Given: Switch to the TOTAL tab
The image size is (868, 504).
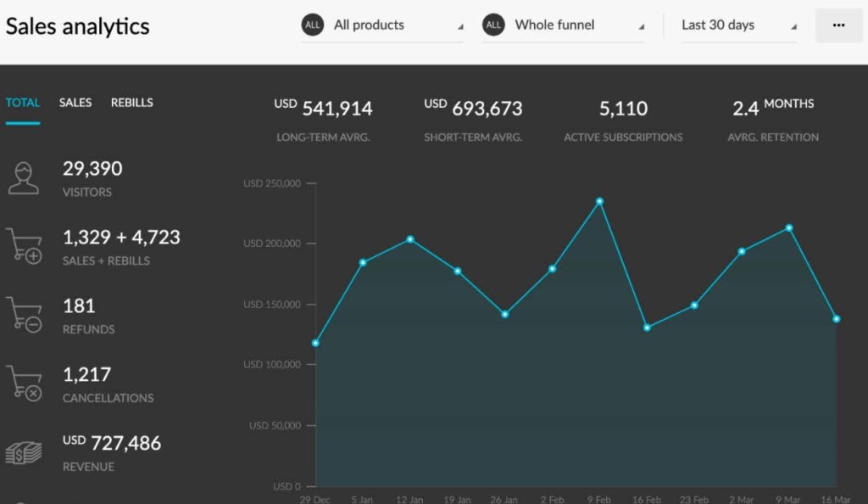Looking at the screenshot, I should (x=23, y=103).
